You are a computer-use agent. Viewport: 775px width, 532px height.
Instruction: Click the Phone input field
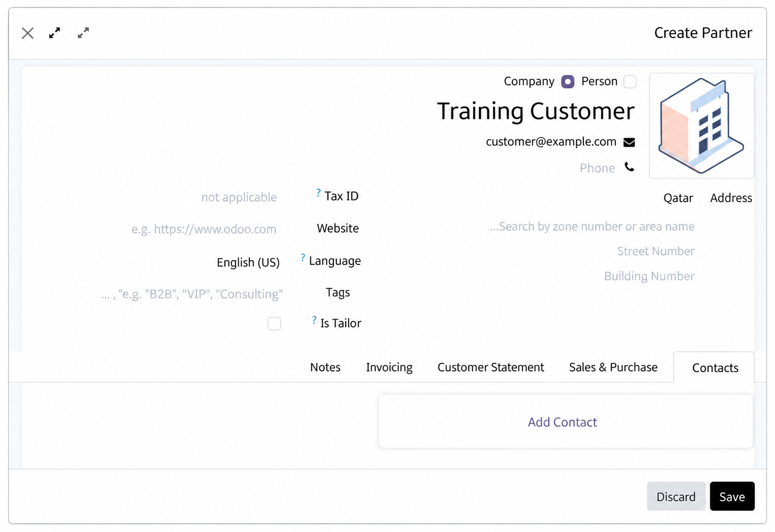coord(597,168)
